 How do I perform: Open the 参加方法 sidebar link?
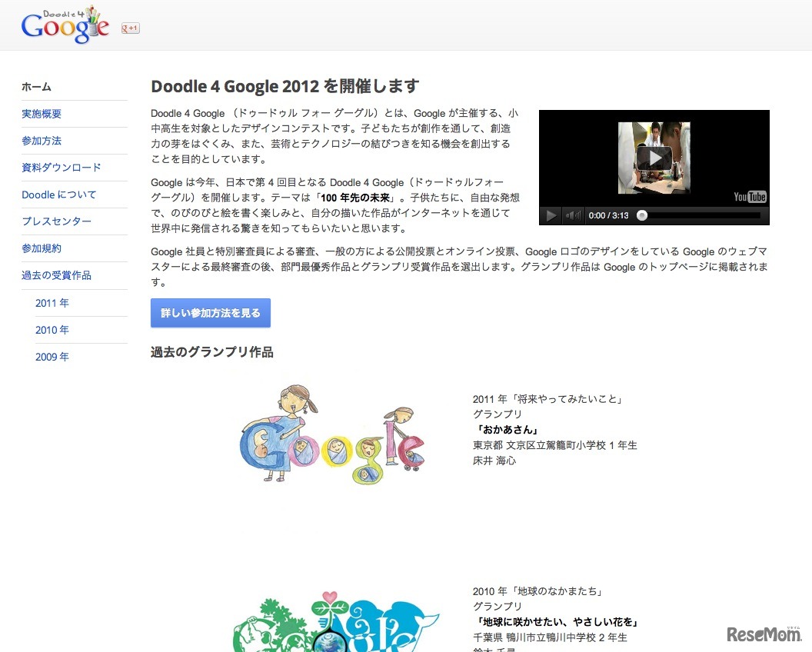[42, 141]
